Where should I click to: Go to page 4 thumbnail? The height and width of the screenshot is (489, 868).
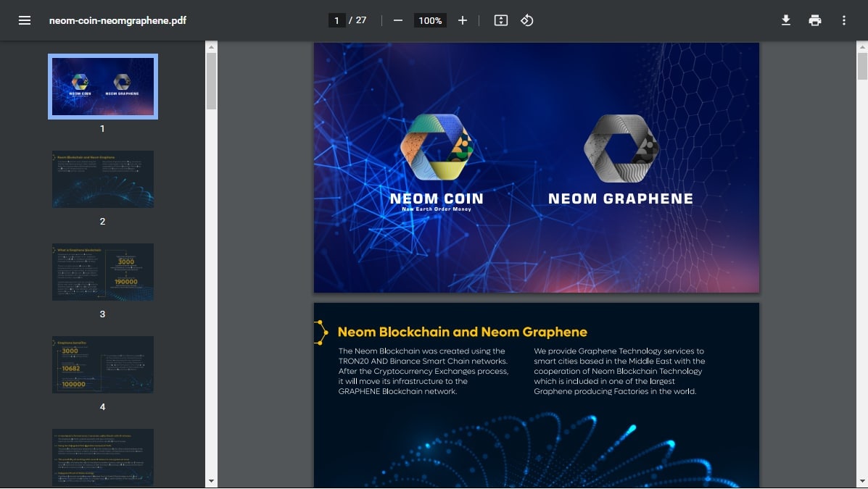103,364
